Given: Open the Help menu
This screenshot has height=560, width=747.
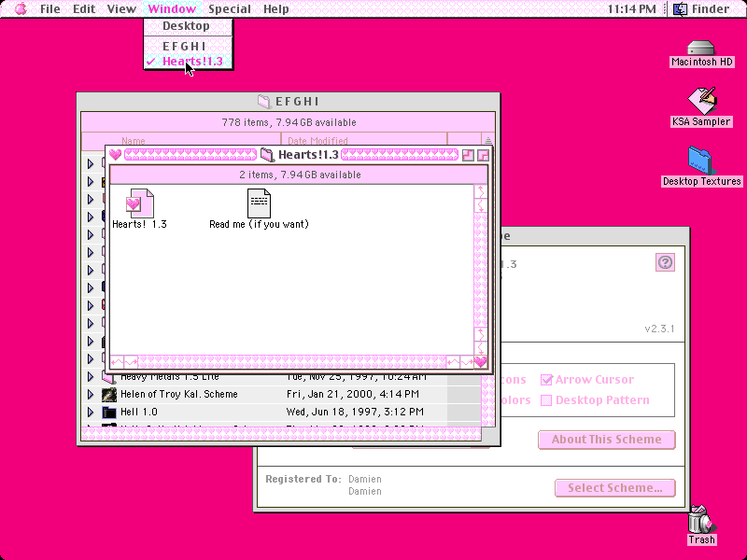Looking at the screenshot, I should point(275,8).
